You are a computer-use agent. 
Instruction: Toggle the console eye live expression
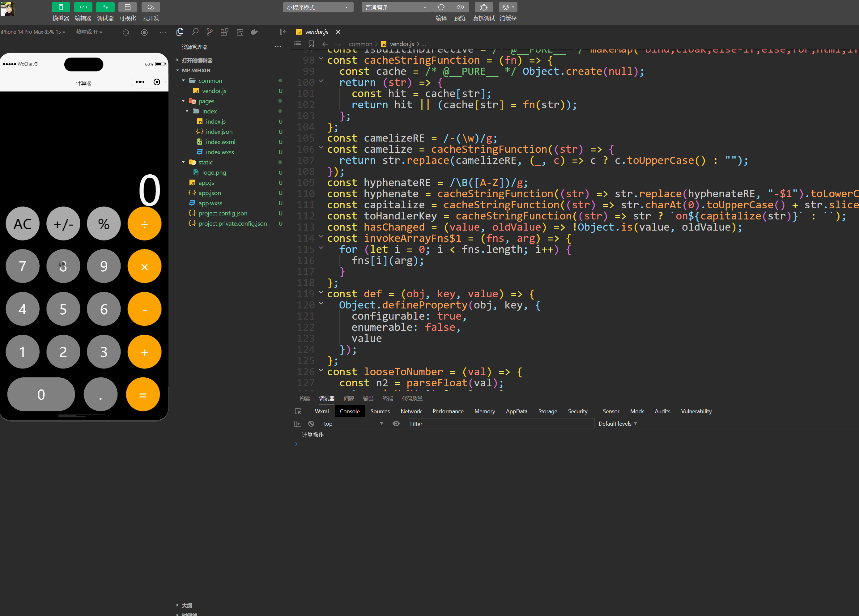point(396,424)
